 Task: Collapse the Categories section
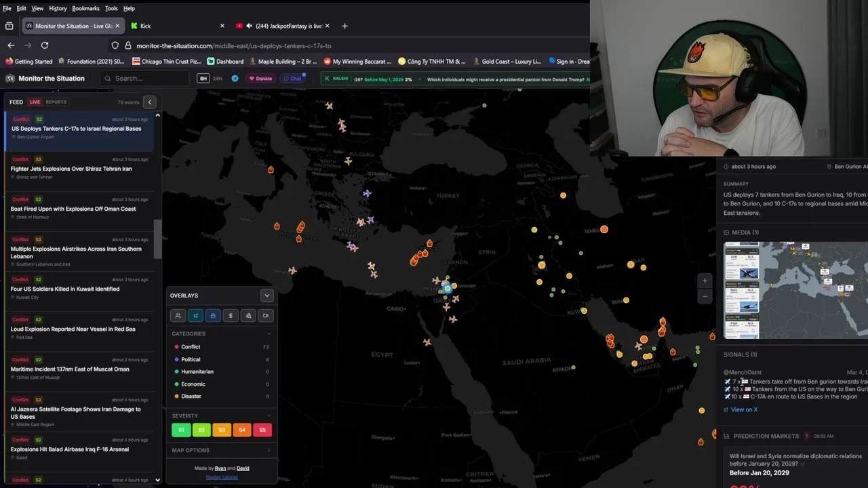click(269, 333)
